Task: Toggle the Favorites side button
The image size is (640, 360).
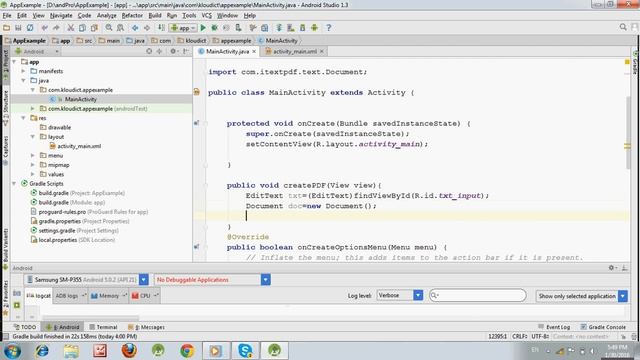Action: pos(6,297)
